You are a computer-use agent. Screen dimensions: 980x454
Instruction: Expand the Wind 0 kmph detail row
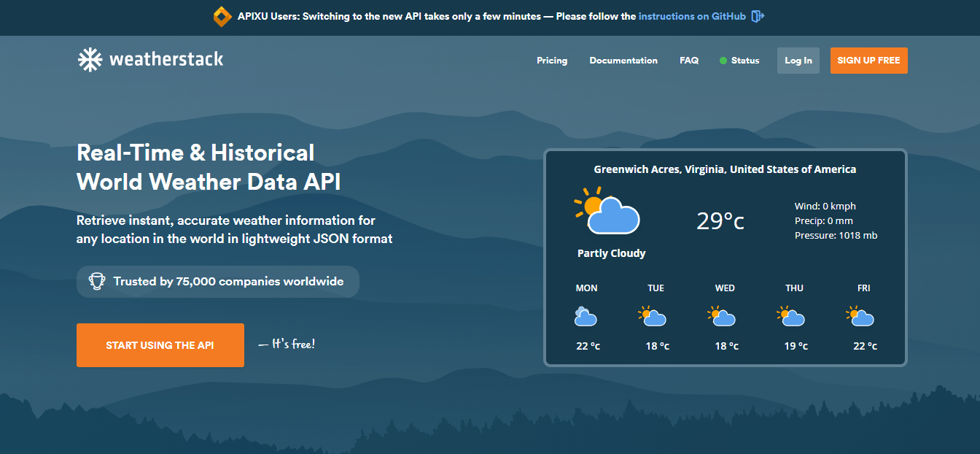[825, 206]
